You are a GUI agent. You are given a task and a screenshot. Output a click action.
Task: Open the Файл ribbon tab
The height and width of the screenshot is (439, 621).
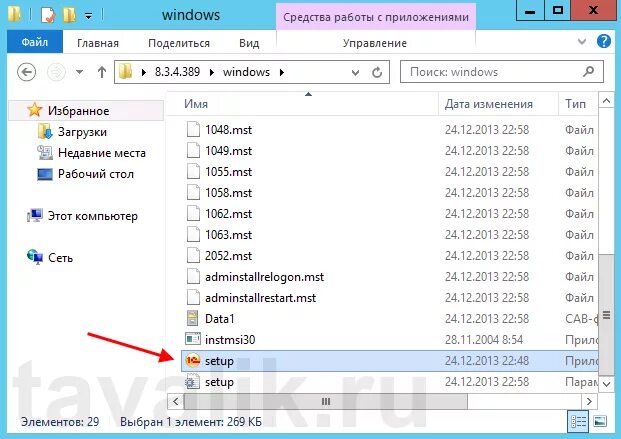tap(34, 42)
